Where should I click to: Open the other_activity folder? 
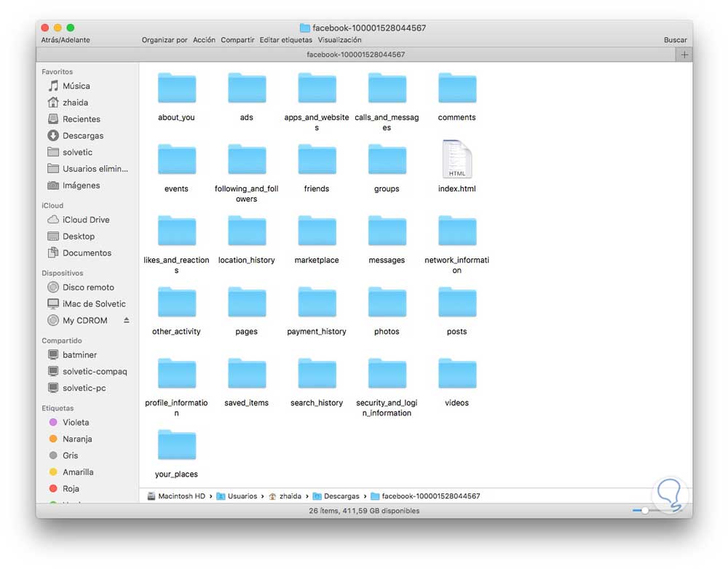[176, 303]
